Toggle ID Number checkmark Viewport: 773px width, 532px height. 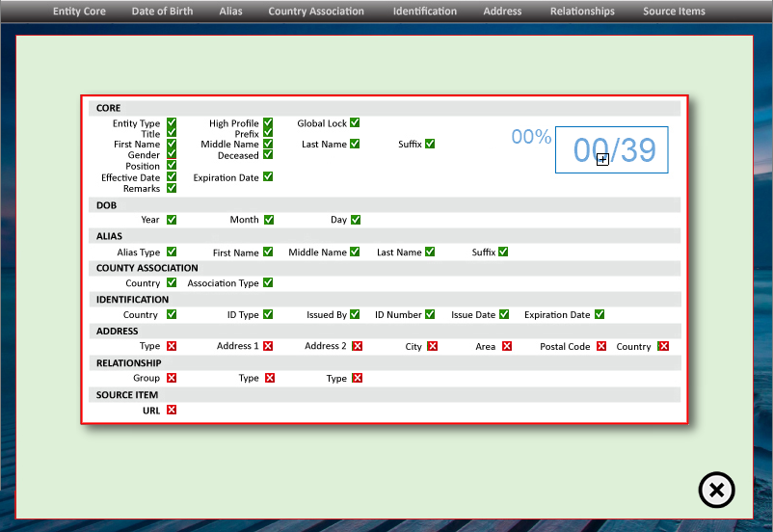[x=430, y=314]
